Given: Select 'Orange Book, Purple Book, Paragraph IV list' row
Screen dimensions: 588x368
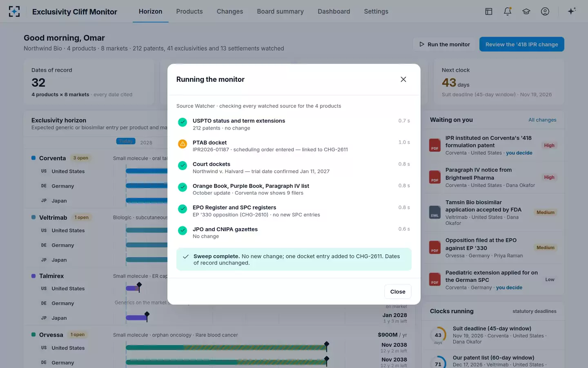Looking at the screenshot, I should [x=294, y=189].
